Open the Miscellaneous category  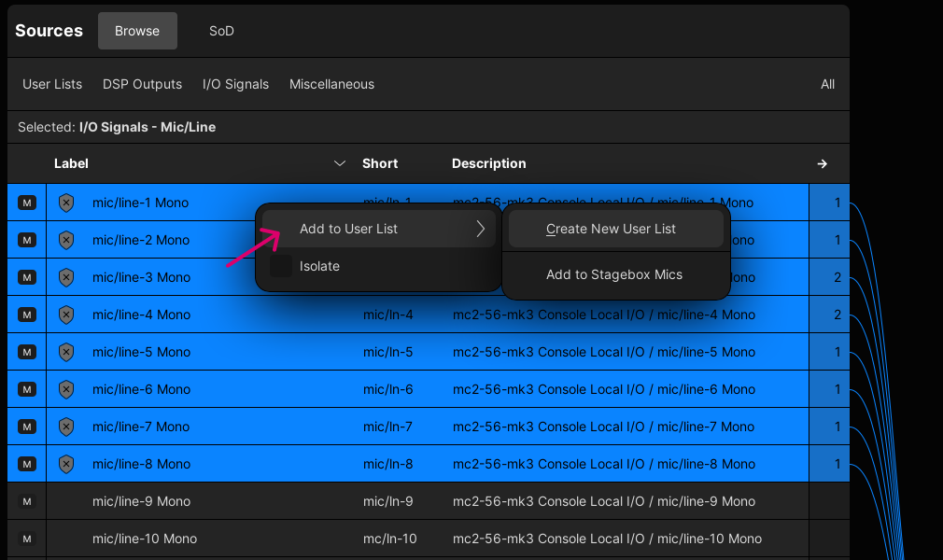(x=332, y=84)
